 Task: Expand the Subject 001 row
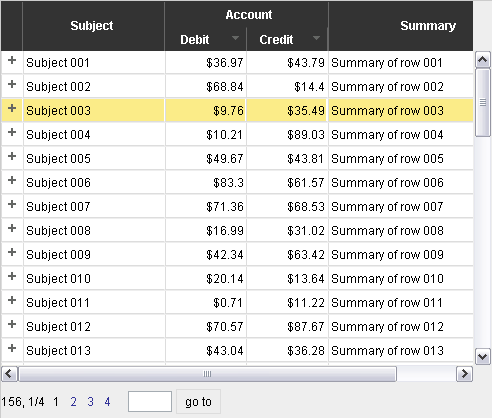[12, 60]
